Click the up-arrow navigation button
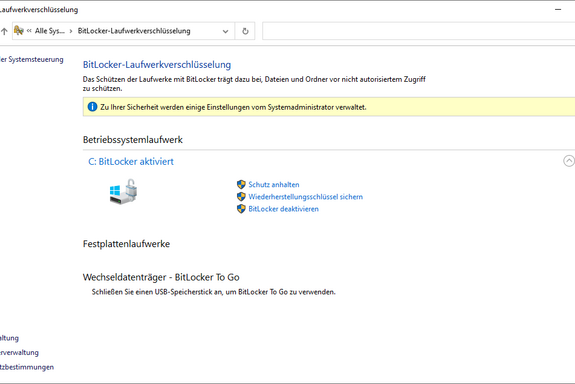The width and height of the screenshot is (575, 384). (x=4, y=32)
